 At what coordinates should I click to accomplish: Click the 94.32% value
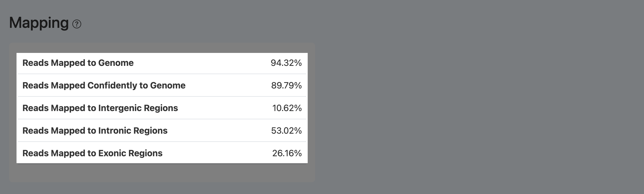286,63
